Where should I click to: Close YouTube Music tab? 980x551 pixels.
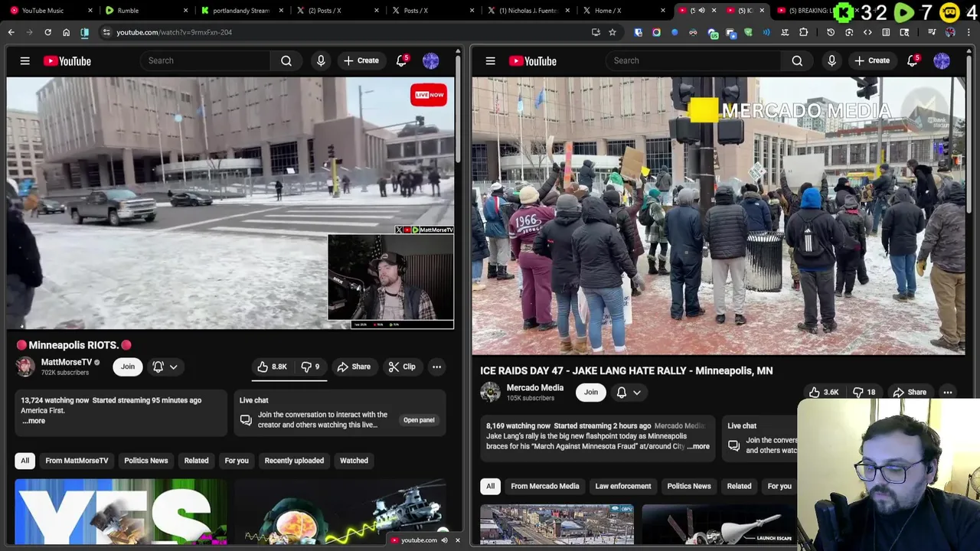click(x=90, y=11)
